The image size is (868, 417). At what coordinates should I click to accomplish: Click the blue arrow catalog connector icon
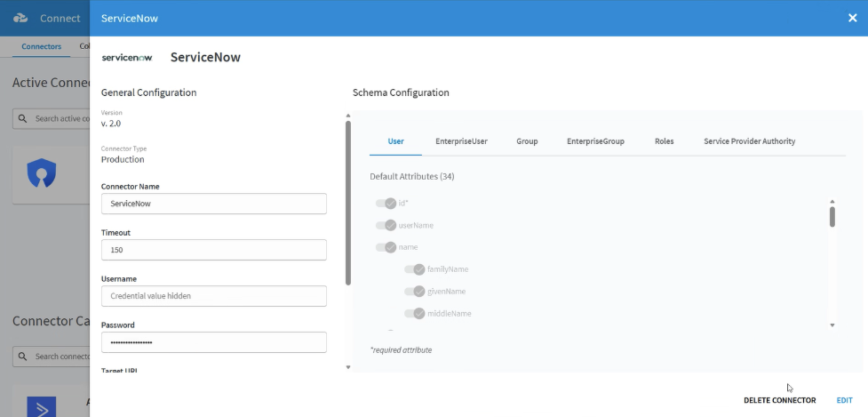(42, 407)
